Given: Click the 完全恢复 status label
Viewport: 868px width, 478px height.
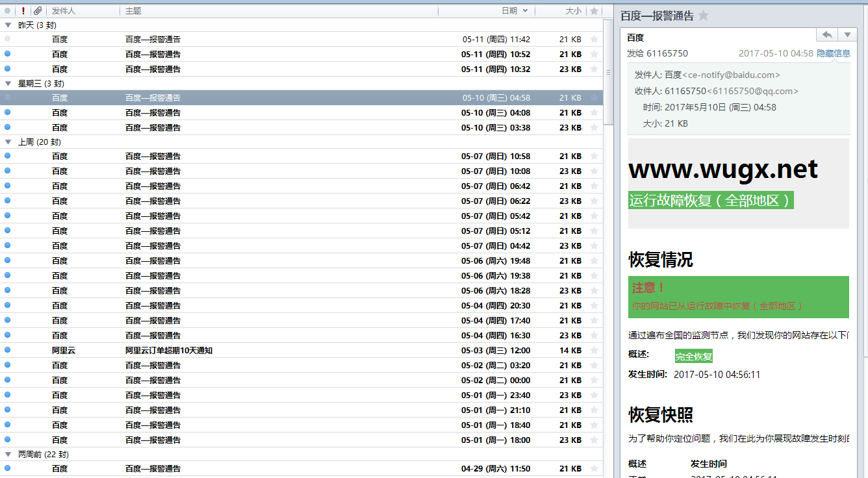Looking at the screenshot, I should pyautogui.click(x=694, y=357).
